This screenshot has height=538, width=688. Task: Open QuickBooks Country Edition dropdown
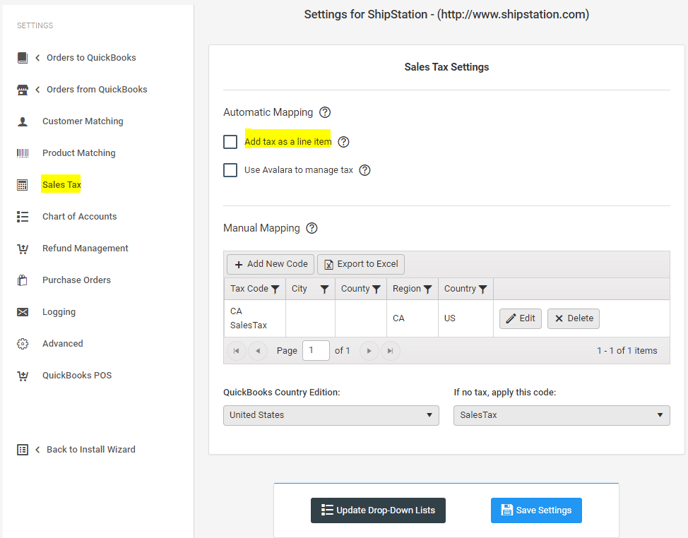click(331, 415)
